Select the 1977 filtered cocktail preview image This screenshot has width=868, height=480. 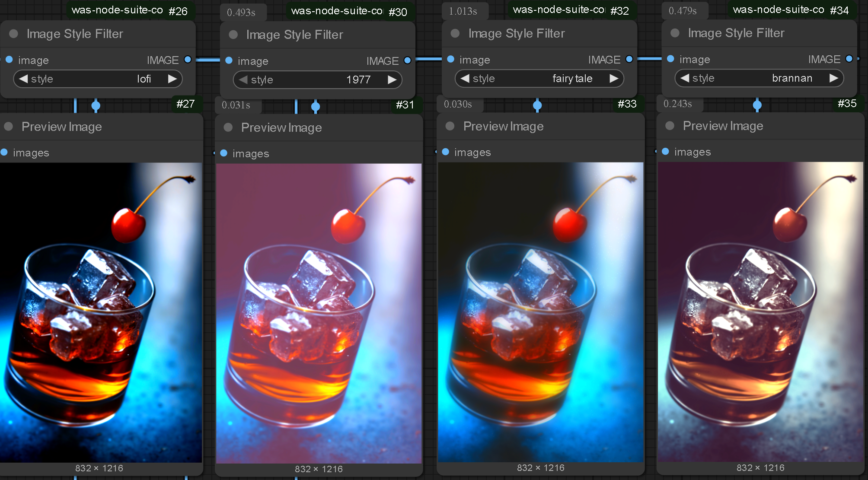point(319,313)
